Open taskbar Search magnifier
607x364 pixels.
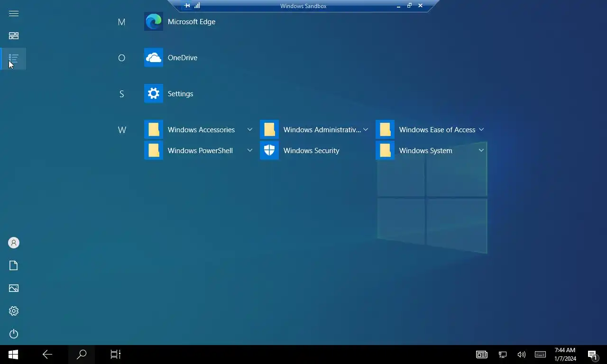point(82,355)
